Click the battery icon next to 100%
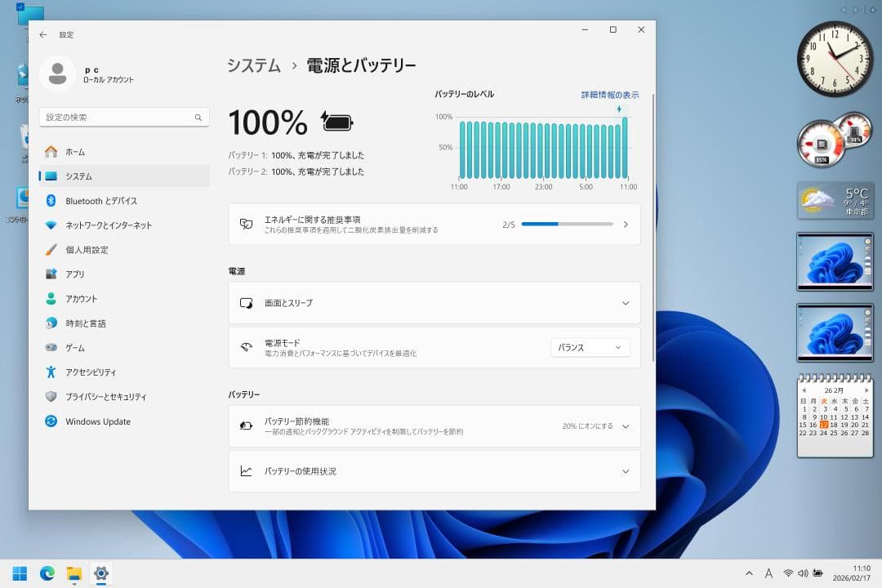Viewport: 882px width, 588px height. point(335,121)
